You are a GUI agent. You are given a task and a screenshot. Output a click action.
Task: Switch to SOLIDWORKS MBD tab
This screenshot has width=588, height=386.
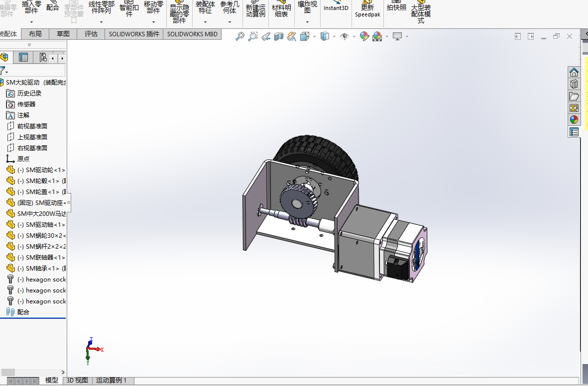pyautogui.click(x=192, y=34)
